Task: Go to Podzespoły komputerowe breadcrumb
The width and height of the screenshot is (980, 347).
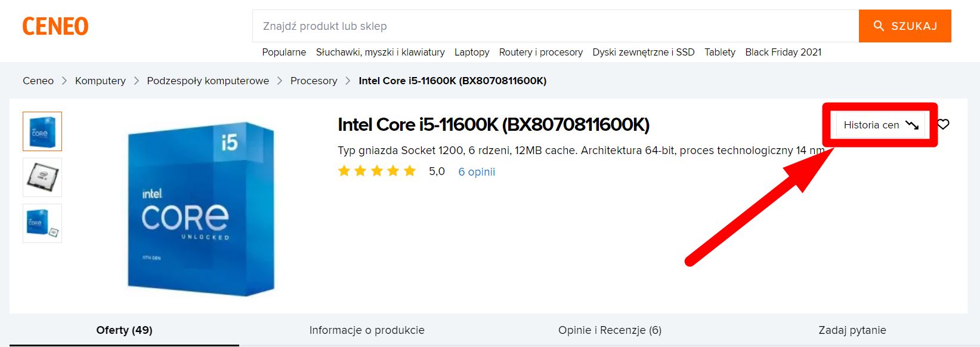Action: [x=208, y=81]
